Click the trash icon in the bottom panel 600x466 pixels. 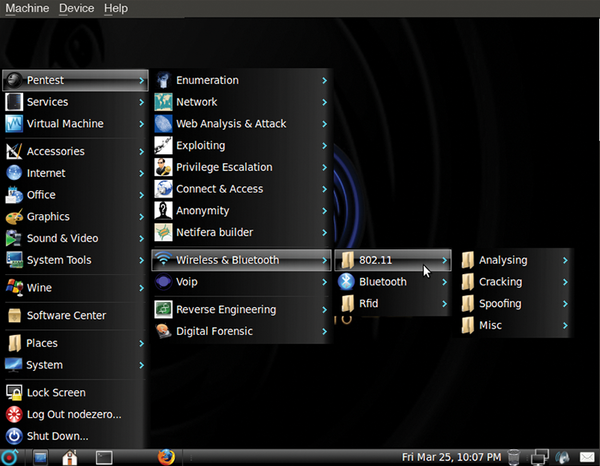pos(514,457)
